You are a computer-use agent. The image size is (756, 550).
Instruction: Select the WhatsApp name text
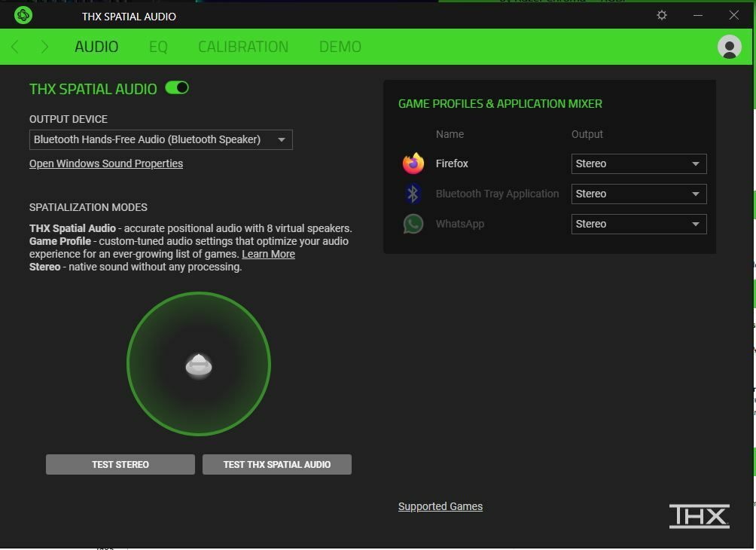pyautogui.click(x=460, y=225)
